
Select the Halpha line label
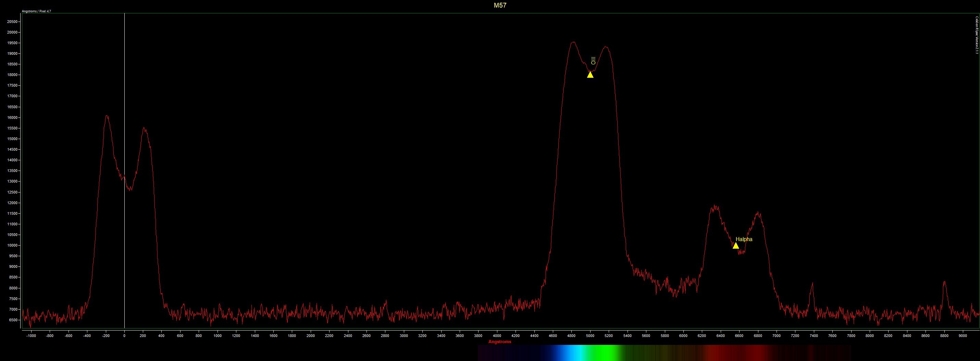pos(744,239)
